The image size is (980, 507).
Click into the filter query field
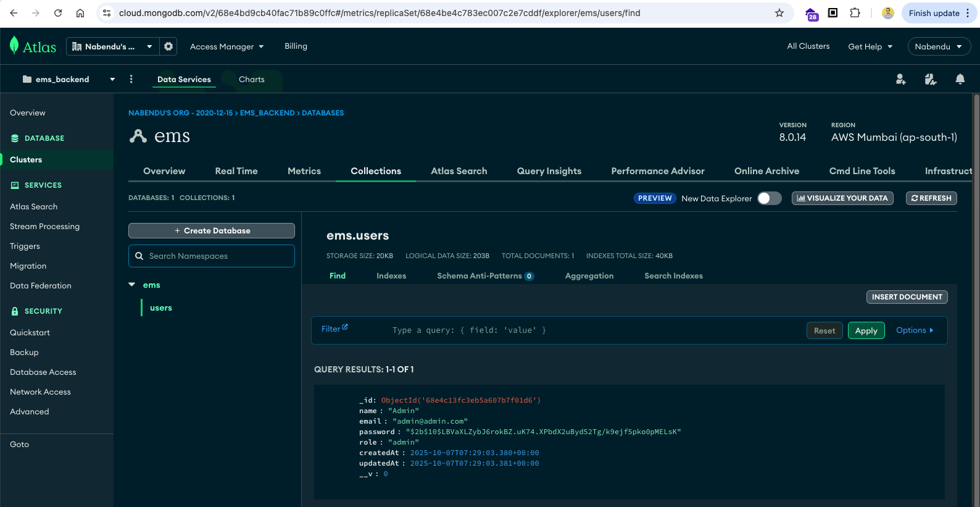[x=592, y=330]
